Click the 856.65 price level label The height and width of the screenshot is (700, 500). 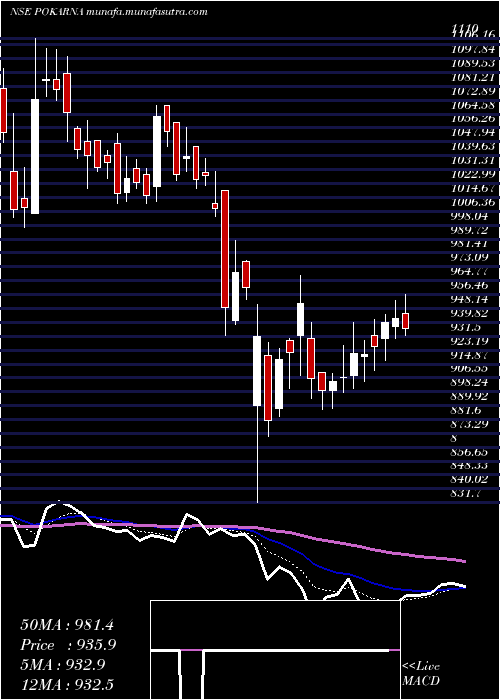(x=471, y=451)
